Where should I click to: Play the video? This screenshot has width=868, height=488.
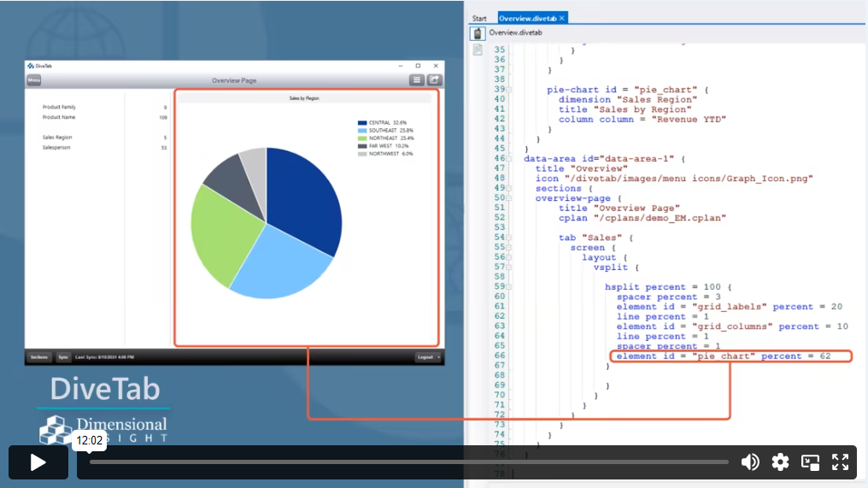[x=38, y=462]
